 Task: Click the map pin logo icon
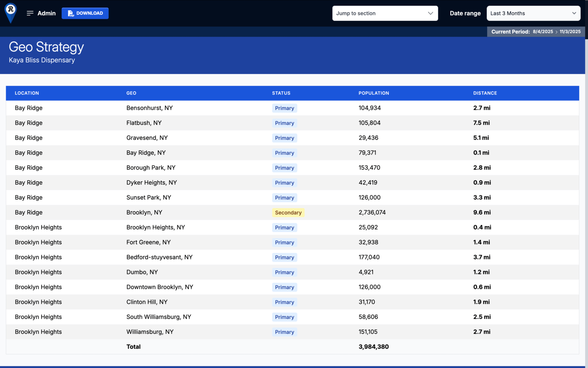[11, 12]
